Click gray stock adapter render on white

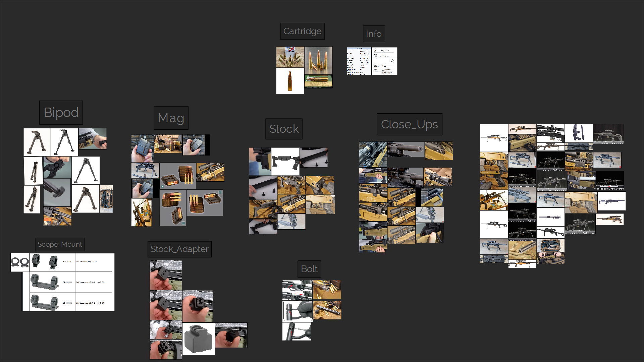coord(198,339)
